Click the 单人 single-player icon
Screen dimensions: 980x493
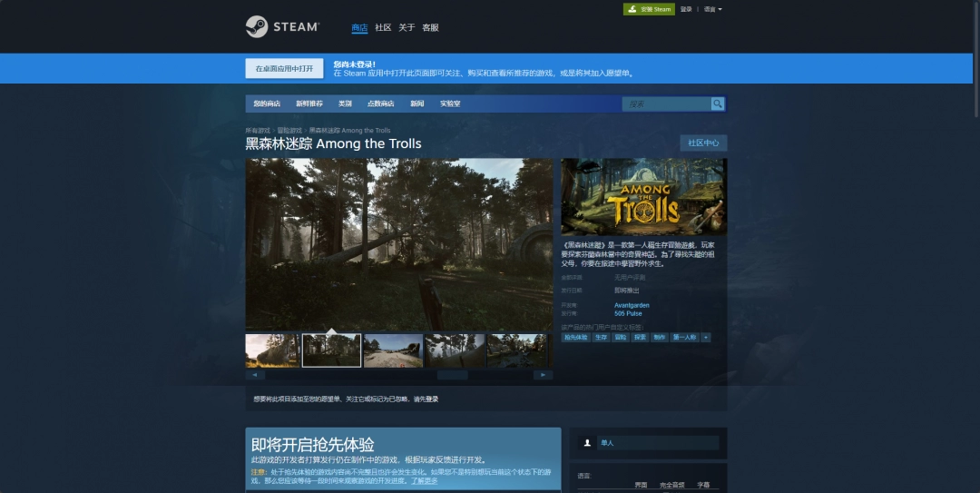[x=588, y=443]
